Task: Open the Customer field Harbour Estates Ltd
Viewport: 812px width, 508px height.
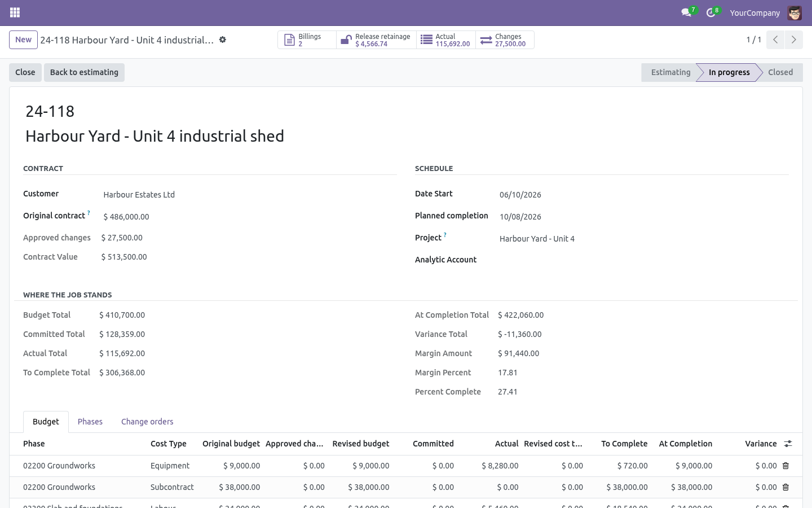Action: (249, 195)
